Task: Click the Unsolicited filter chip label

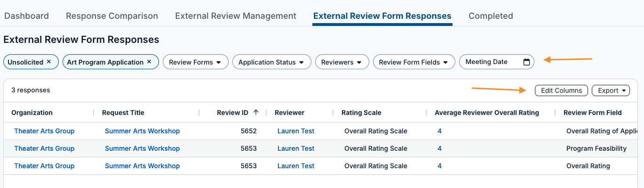Action: [x=25, y=62]
